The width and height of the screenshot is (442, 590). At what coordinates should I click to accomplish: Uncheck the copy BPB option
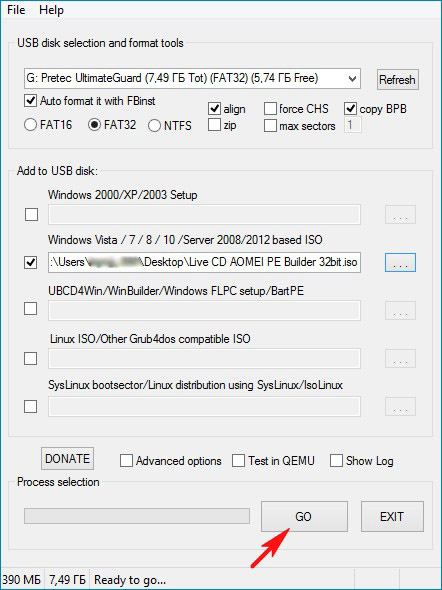pos(350,109)
